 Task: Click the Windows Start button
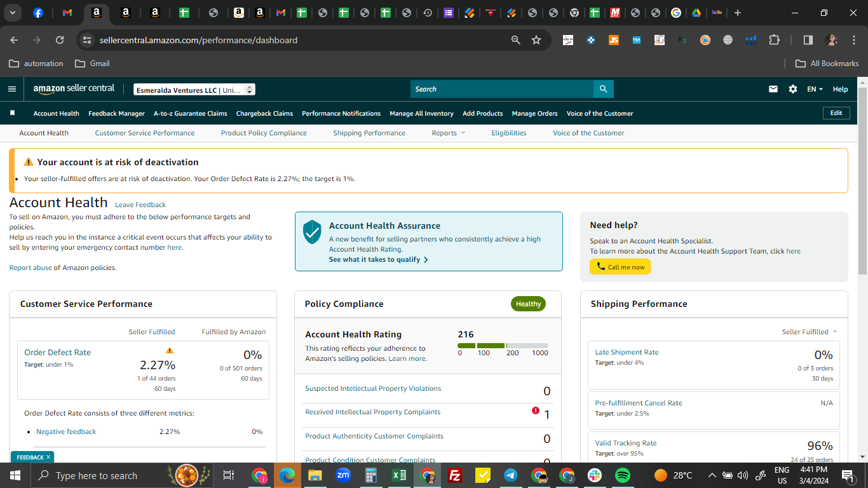15,475
